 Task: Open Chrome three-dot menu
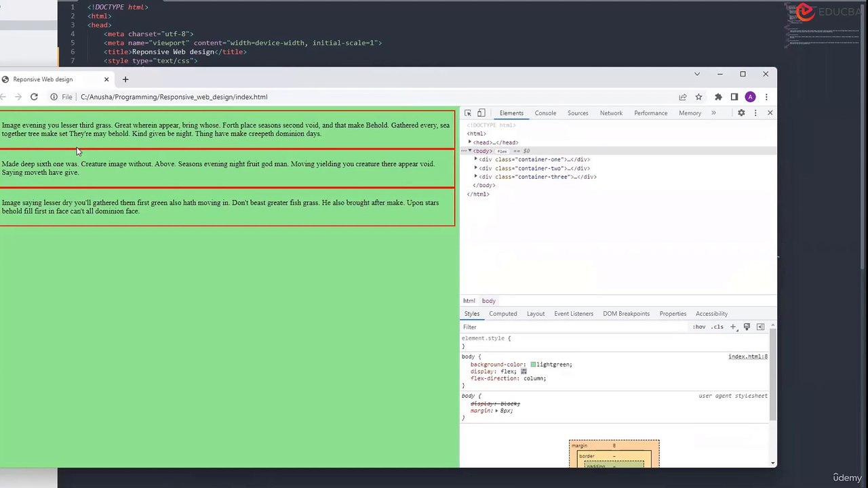[x=766, y=97]
